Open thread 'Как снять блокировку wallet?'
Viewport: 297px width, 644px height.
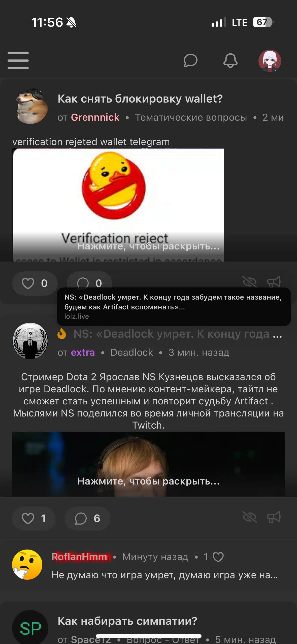coord(140,99)
